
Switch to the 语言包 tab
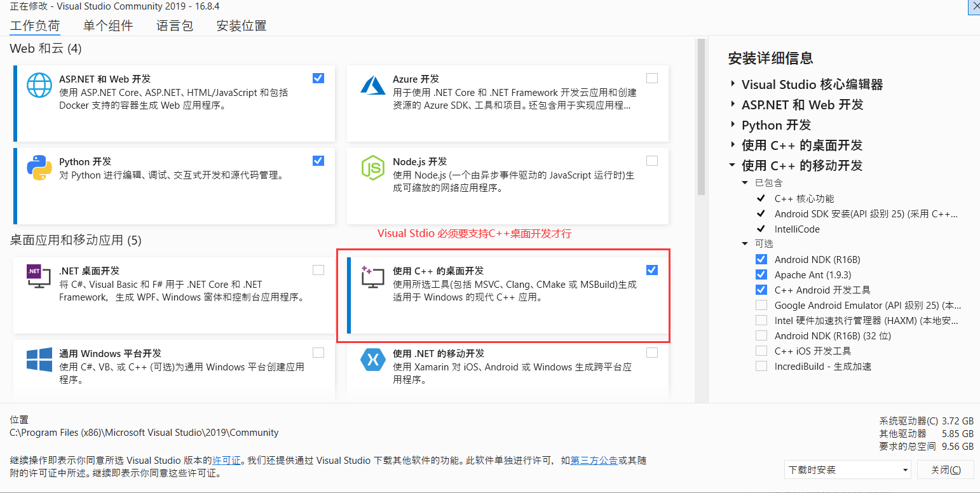pyautogui.click(x=175, y=25)
